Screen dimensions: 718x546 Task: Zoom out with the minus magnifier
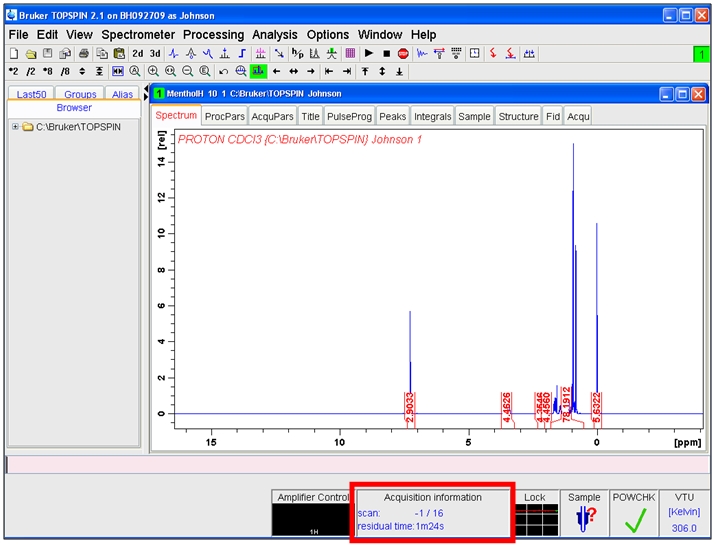[187, 71]
